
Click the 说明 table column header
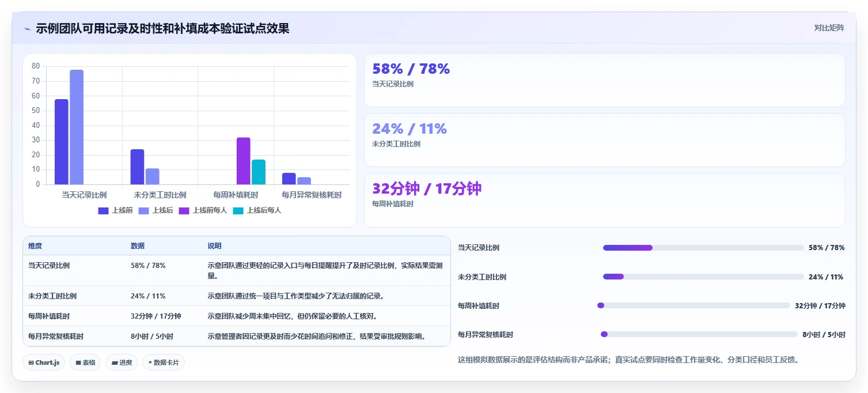pos(214,246)
